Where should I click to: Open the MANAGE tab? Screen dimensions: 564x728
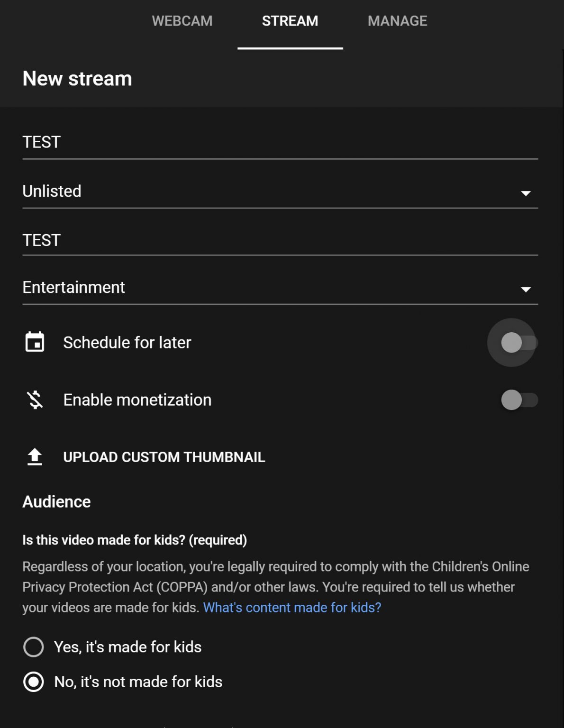coord(397,21)
